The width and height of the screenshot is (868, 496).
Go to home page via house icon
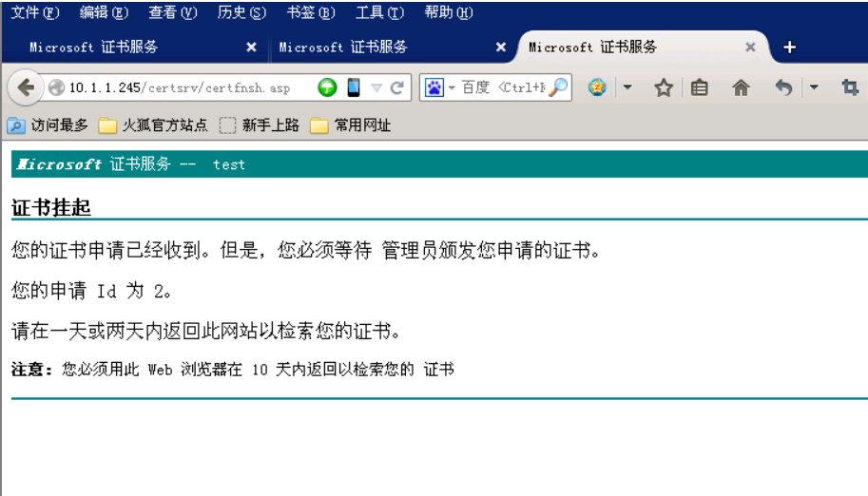(741, 87)
